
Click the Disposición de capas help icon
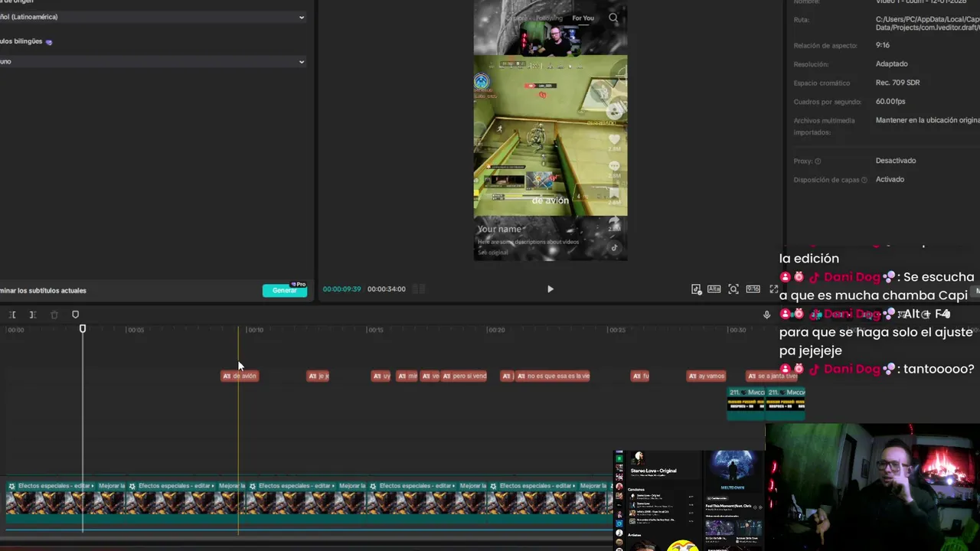864,180
